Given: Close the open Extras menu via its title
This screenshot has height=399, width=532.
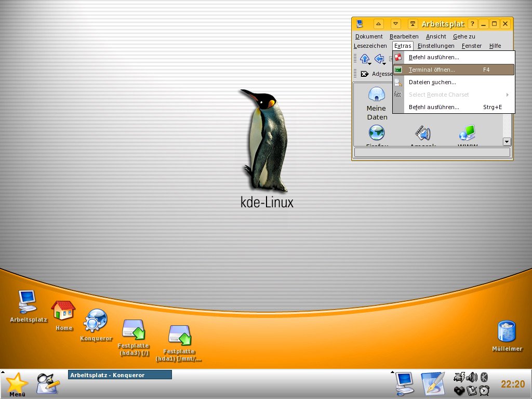Looking at the screenshot, I should click(403, 46).
